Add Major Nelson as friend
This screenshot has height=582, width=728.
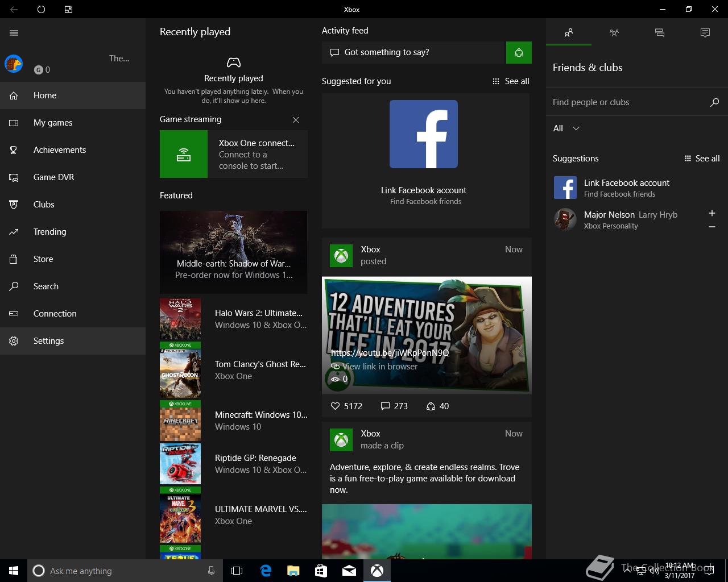tap(712, 213)
